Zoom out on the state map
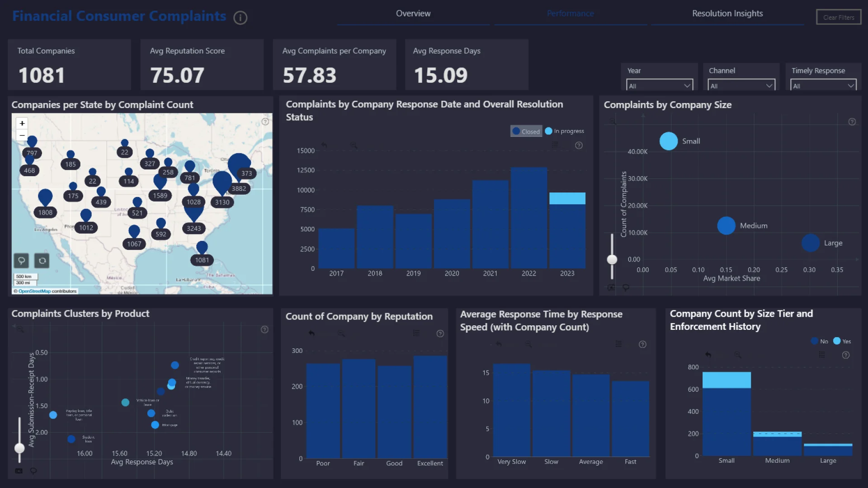868x488 pixels. click(x=22, y=135)
